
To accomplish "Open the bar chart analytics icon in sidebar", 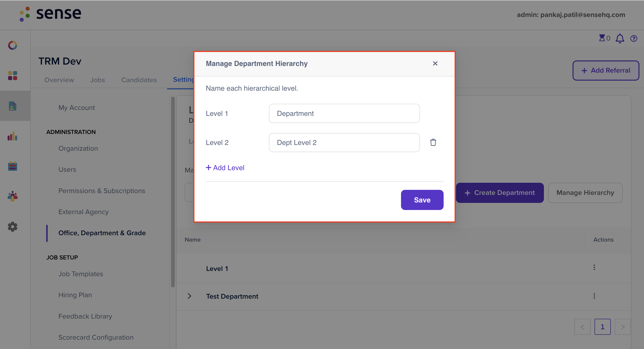I will click(x=13, y=136).
